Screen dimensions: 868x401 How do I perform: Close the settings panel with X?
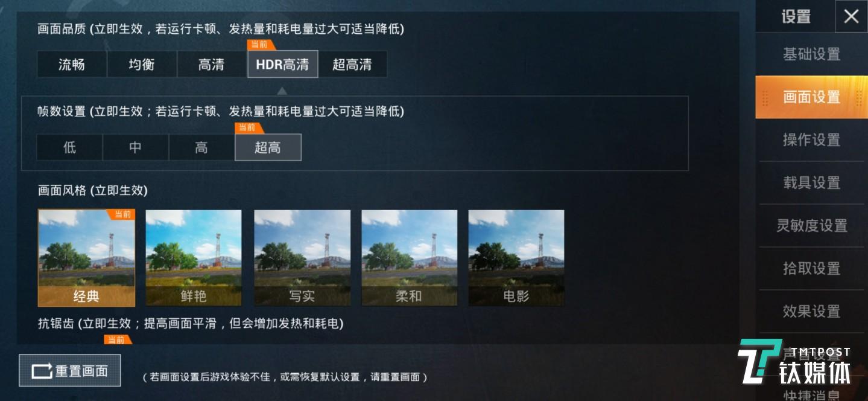point(851,16)
